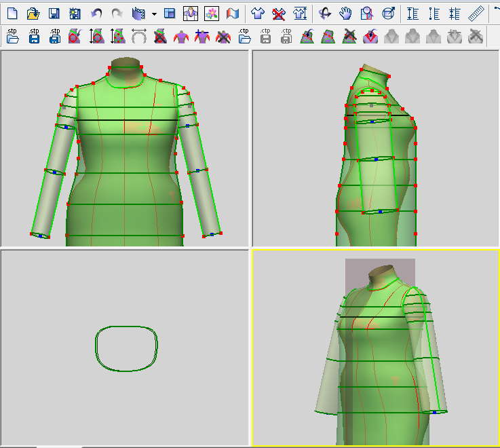Screen dimensions: 500x448
Task: Undo the last action
Action: pyautogui.click(x=96, y=13)
